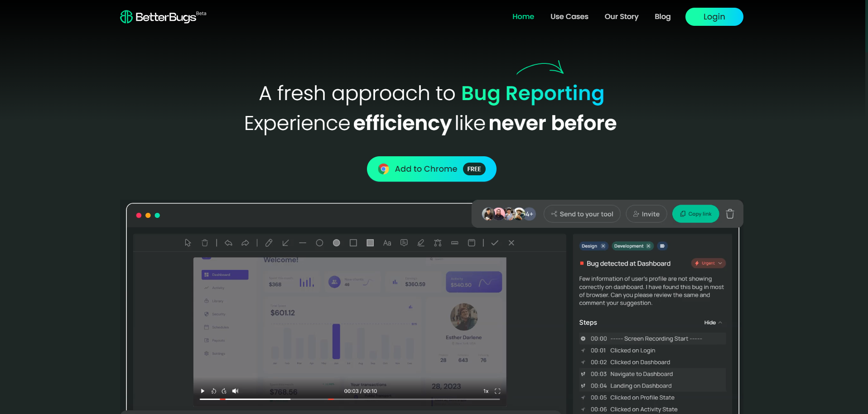Click the Add to Chrome button
The image size is (868, 414).
(431, 168)
